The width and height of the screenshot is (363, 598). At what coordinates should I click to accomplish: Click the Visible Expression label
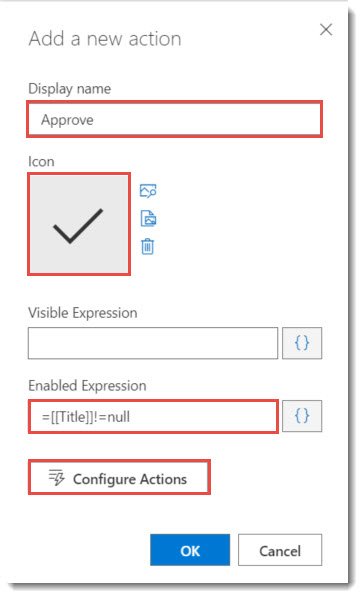tap(83, 313)
